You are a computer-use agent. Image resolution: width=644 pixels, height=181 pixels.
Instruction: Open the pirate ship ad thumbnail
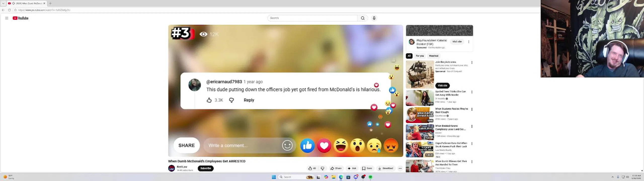pyautogui.click(x=420, y=74)
